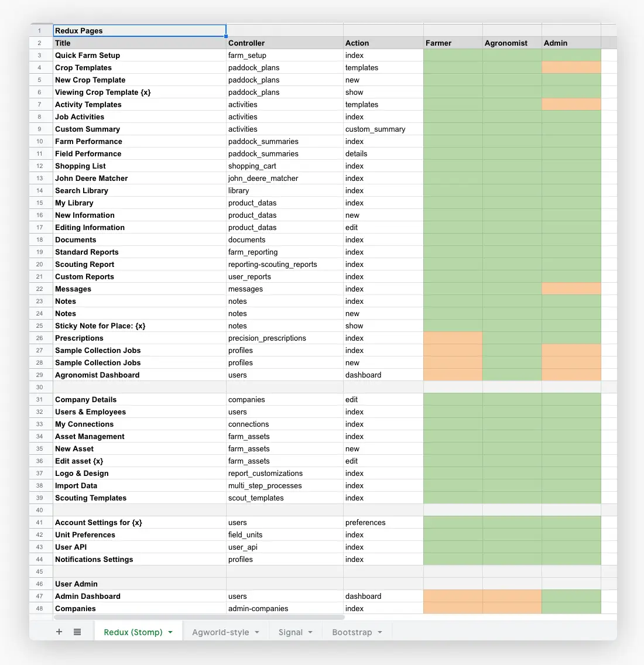Click the Custom Reports cell
Screen dimensions: 644x665
pos(140,276)
